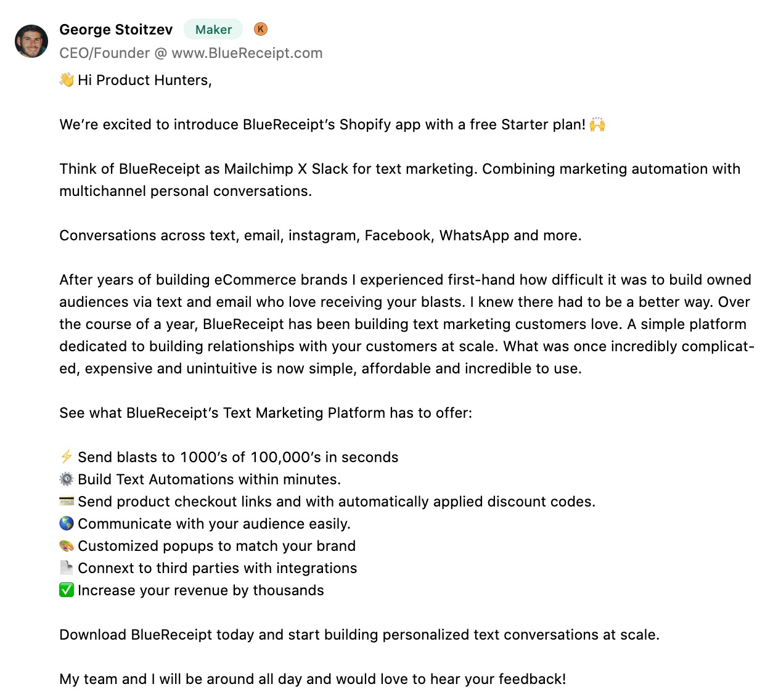The height and width of the screenshot is (700, 773).
Task: Click the gear emoji before Build Text Automations
Action: tap(67, 479)
